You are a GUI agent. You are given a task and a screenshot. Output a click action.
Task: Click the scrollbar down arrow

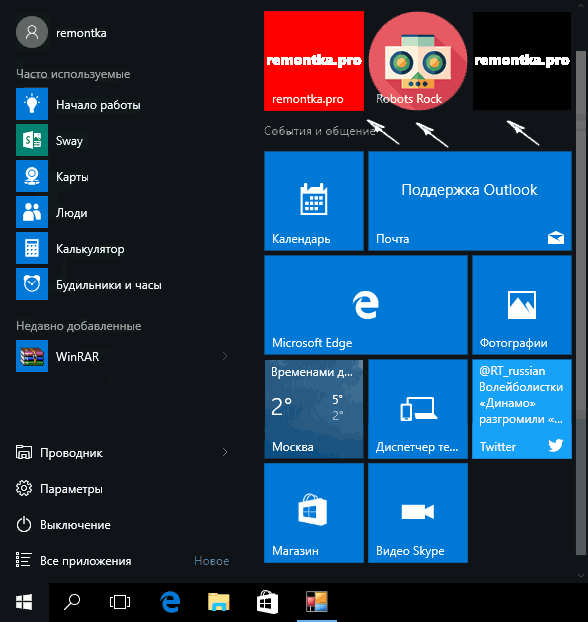point(580,575)
